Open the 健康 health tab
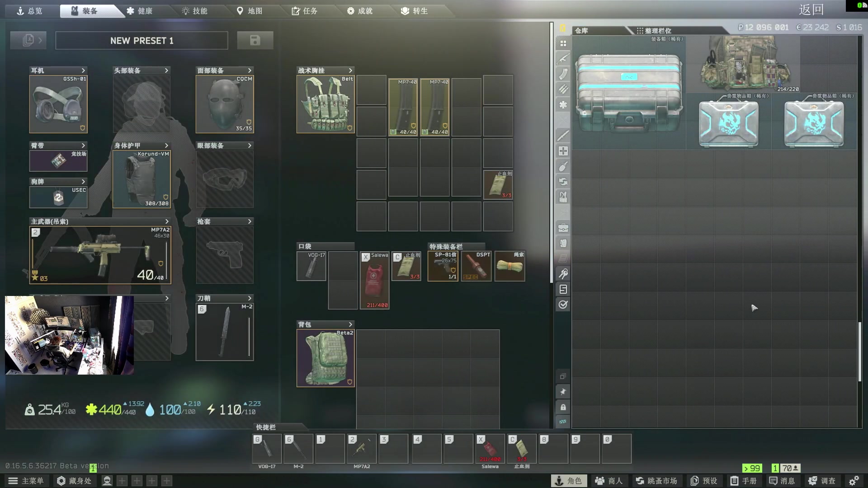This screenshot has width=868, height=488. tap(139, 11)
